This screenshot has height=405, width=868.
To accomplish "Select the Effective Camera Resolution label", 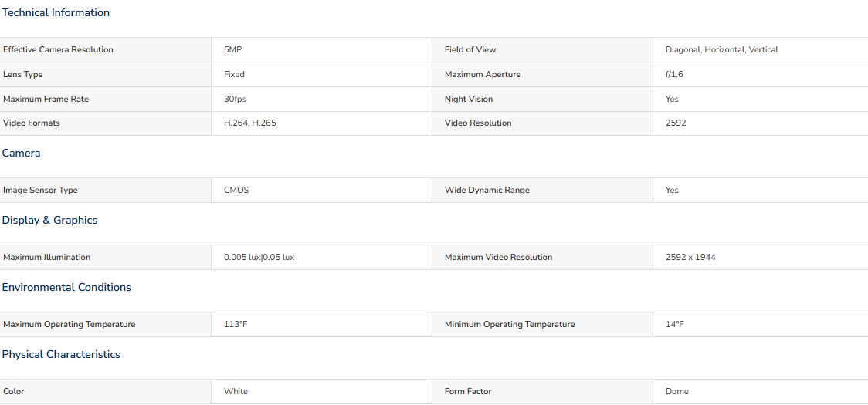I will (x=58, y=50).
